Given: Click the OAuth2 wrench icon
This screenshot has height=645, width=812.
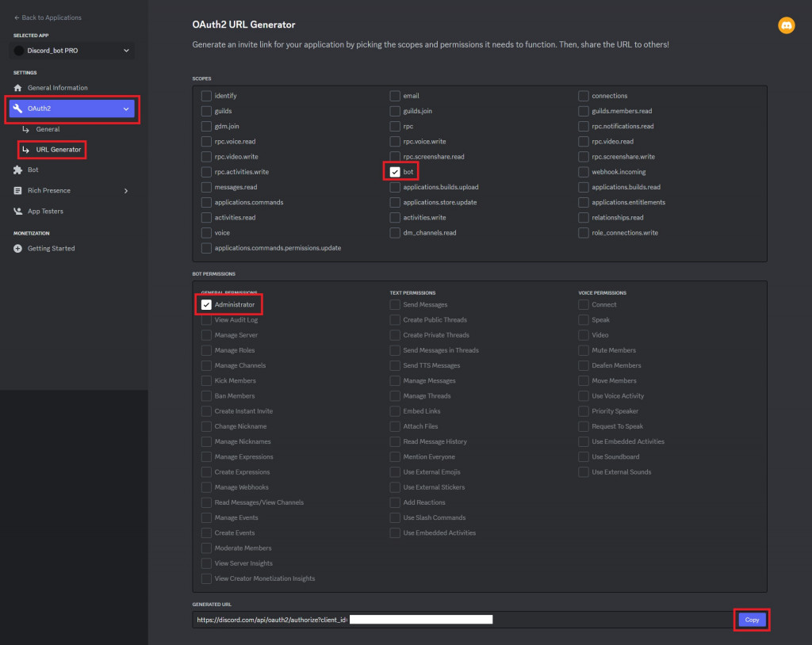Looking at the screenshot, I should coord(17,109).
